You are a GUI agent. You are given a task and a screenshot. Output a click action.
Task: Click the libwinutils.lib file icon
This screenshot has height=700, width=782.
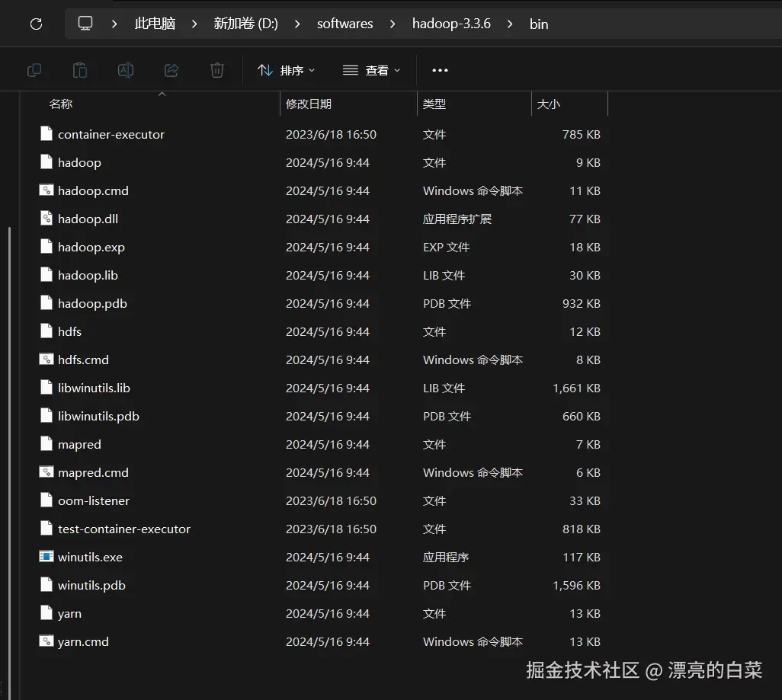(46, 388)
